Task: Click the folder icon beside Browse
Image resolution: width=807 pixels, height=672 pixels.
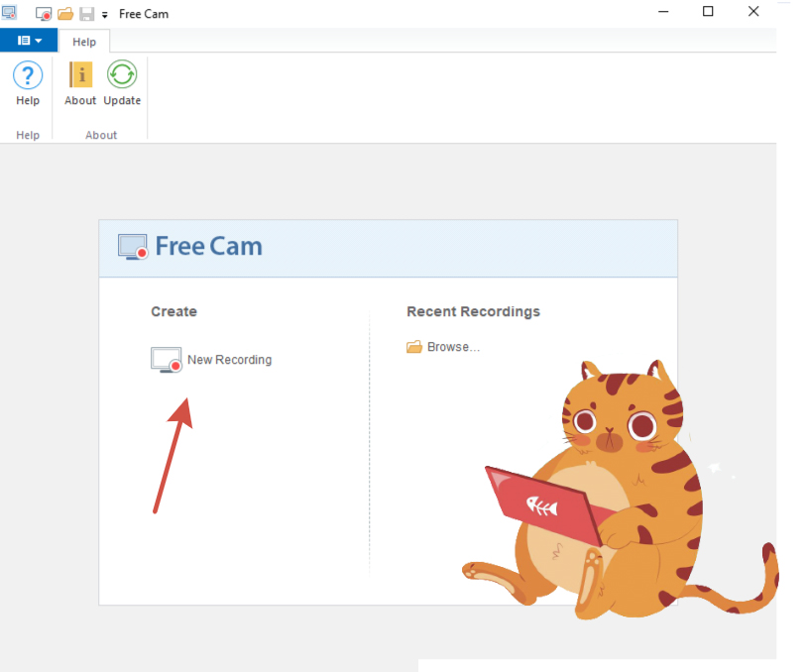Action: [x=414, y=347]
